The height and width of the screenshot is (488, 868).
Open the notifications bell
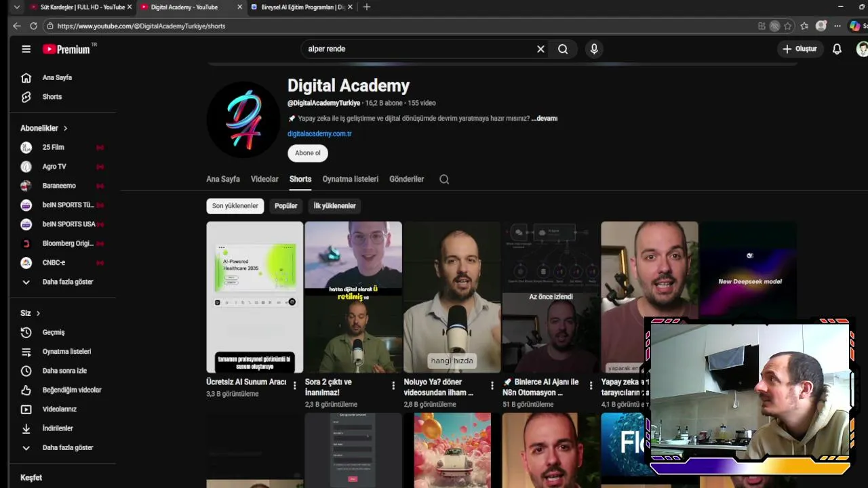point(837,49)
